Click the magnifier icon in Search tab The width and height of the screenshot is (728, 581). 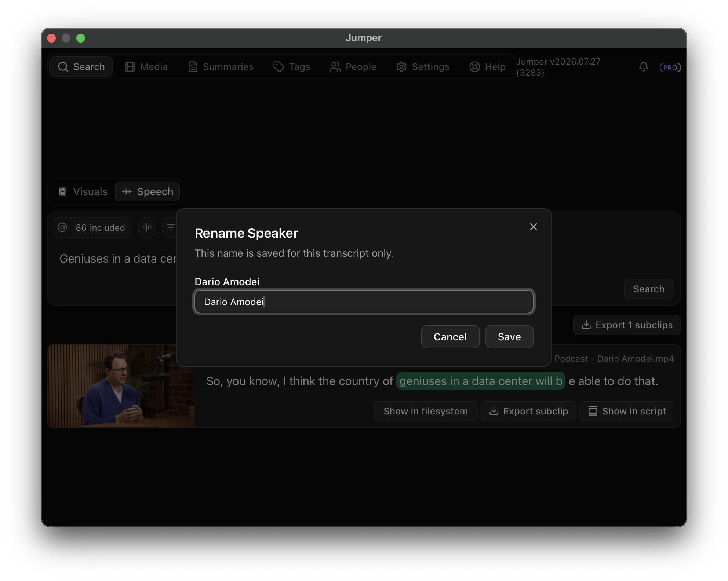coord(63,67)
